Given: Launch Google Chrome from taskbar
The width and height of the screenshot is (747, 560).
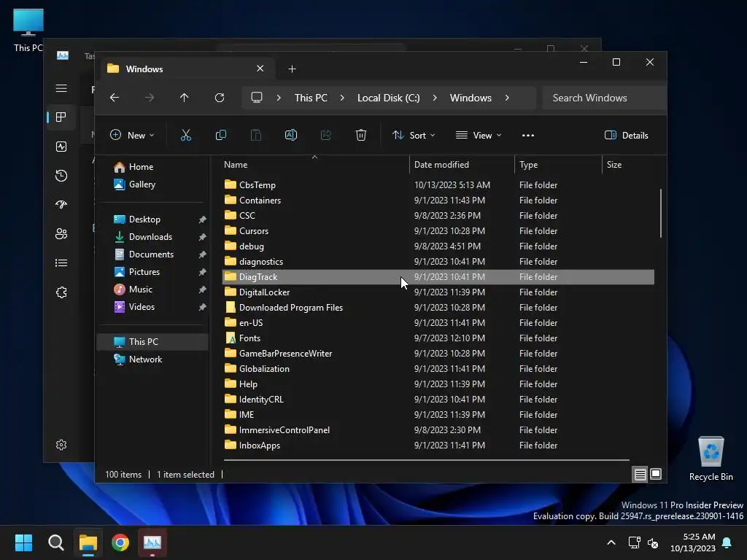Looking at the screenshot, I should tap(120, 542).
